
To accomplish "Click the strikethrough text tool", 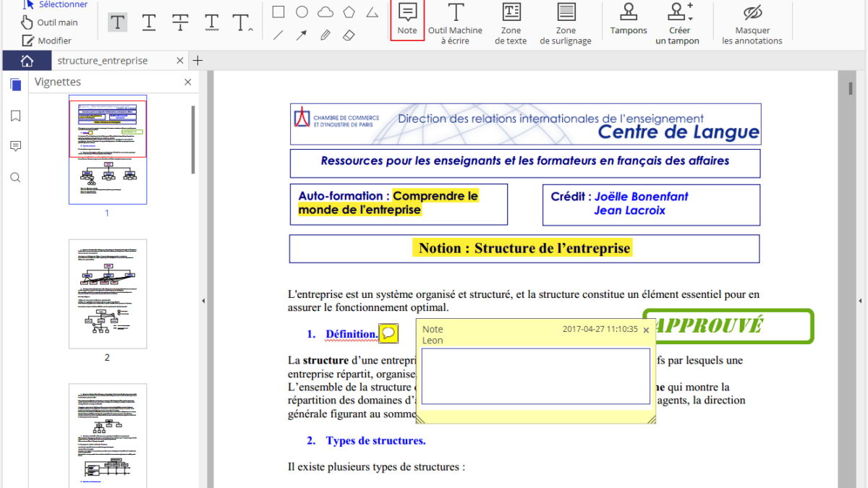I will (x=180, y=22).
